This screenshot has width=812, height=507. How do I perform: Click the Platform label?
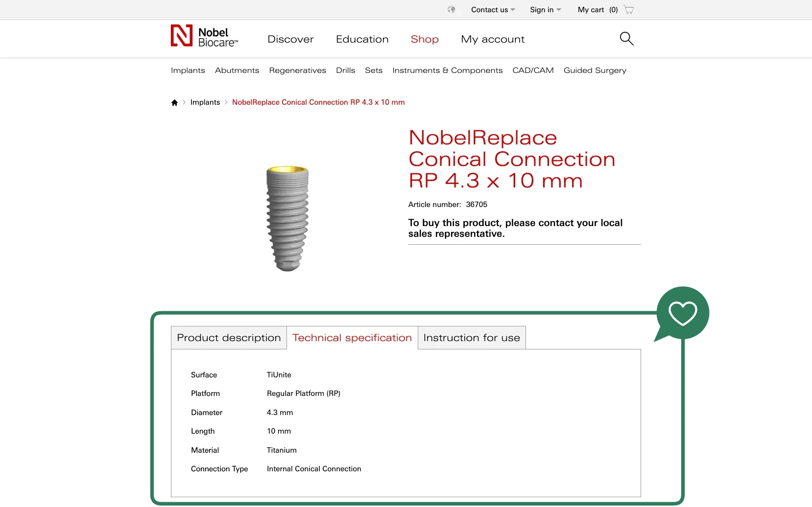point(205,393)
